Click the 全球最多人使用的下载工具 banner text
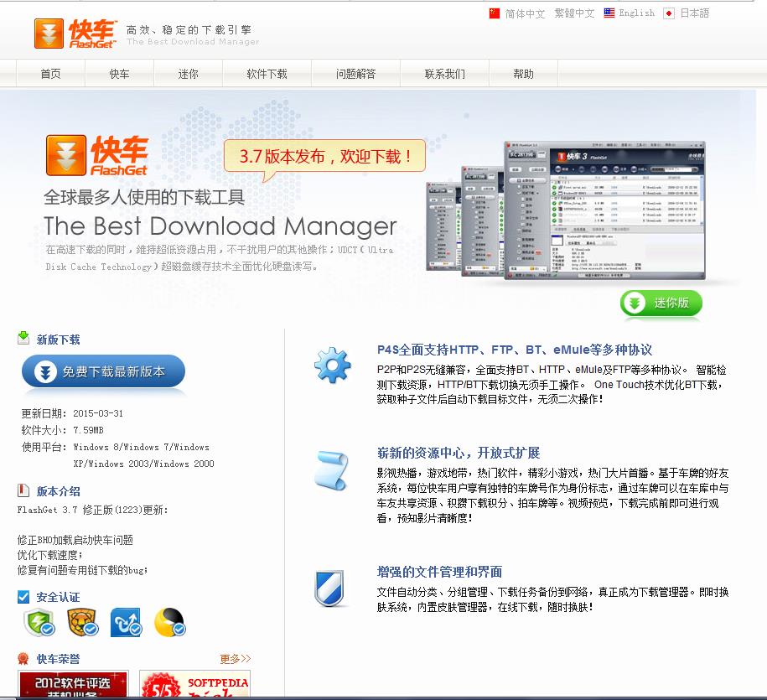The width and height of the screenshot is (767, 700). click(x=144, y=197)
